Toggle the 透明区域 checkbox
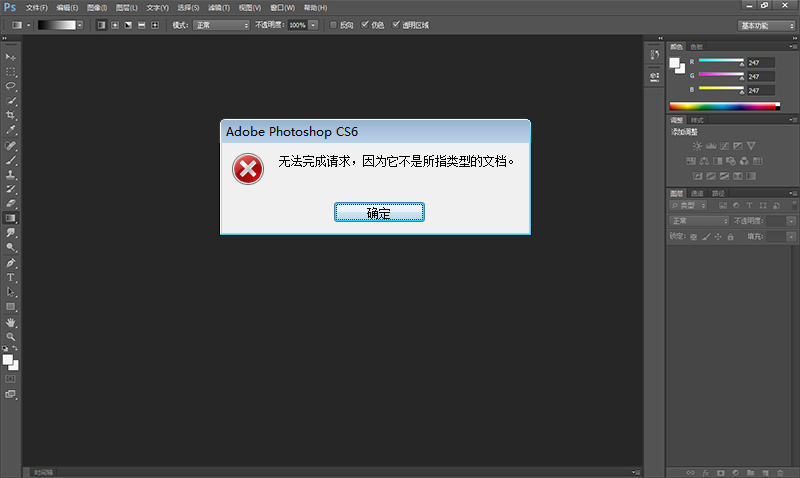 395,24
